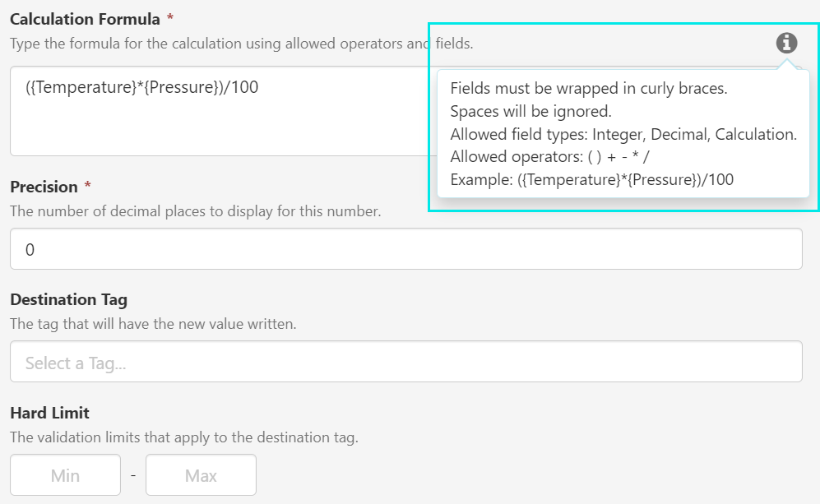The height and width of the screenshot is (504, 820).
Task: Click the validation limits help text
Action: (183, 437)
